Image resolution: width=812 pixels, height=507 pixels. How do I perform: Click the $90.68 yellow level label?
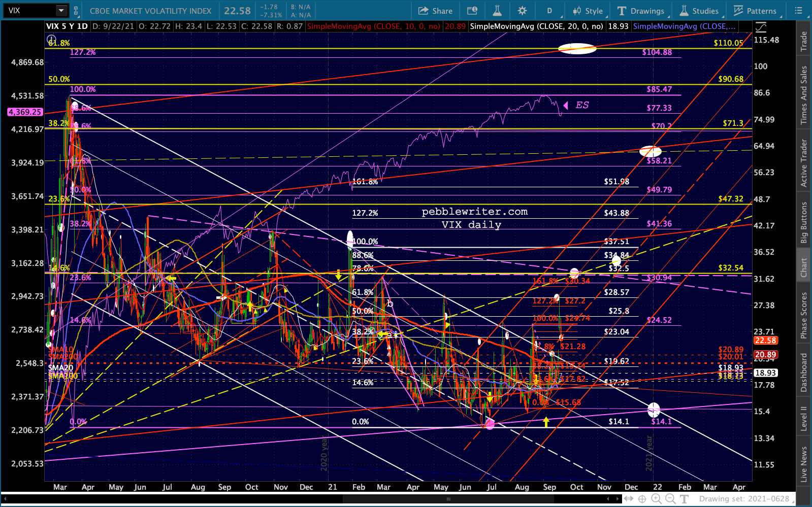(731, 79)
